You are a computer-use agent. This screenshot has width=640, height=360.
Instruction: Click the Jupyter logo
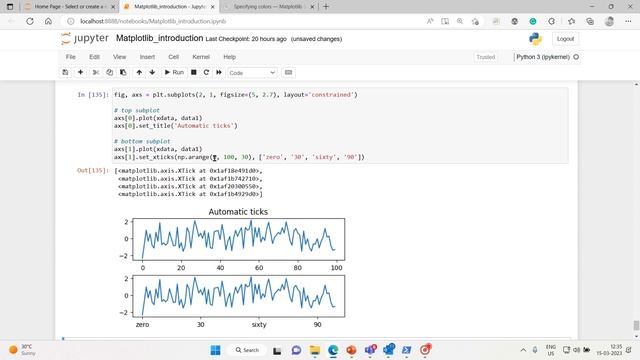[x=85, y=39]
